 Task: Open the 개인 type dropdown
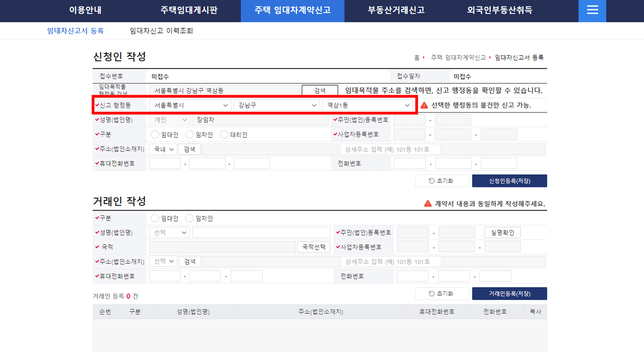(169, 120)
